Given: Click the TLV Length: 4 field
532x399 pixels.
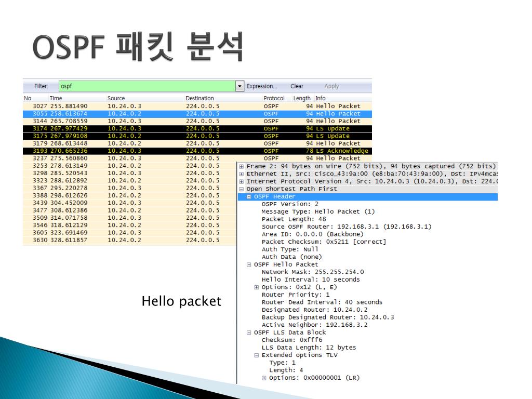Looking at the screenshot, I should [286, 370].
